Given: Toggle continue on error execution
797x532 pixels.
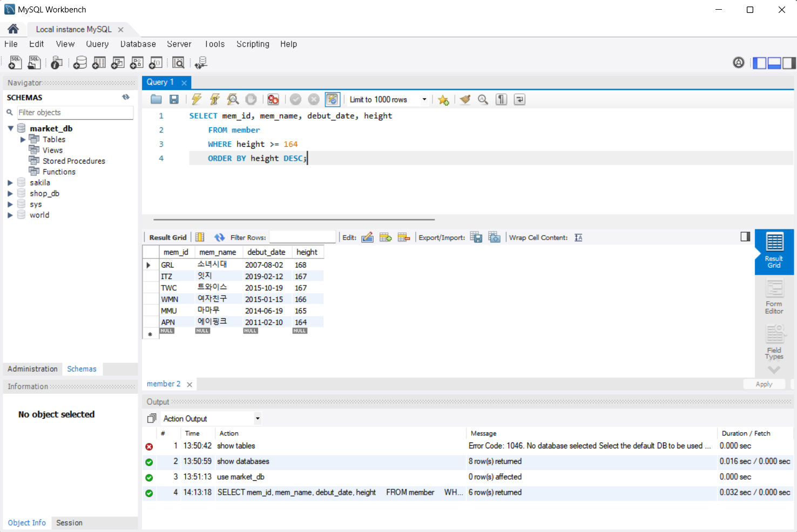Looking at the screenshot, I should (x=273, y=99).
